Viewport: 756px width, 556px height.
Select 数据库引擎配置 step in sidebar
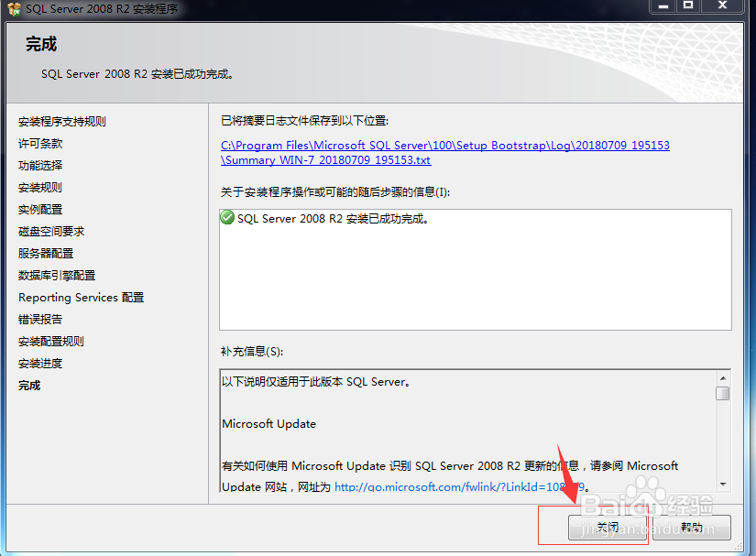click(x=57, y=275)
